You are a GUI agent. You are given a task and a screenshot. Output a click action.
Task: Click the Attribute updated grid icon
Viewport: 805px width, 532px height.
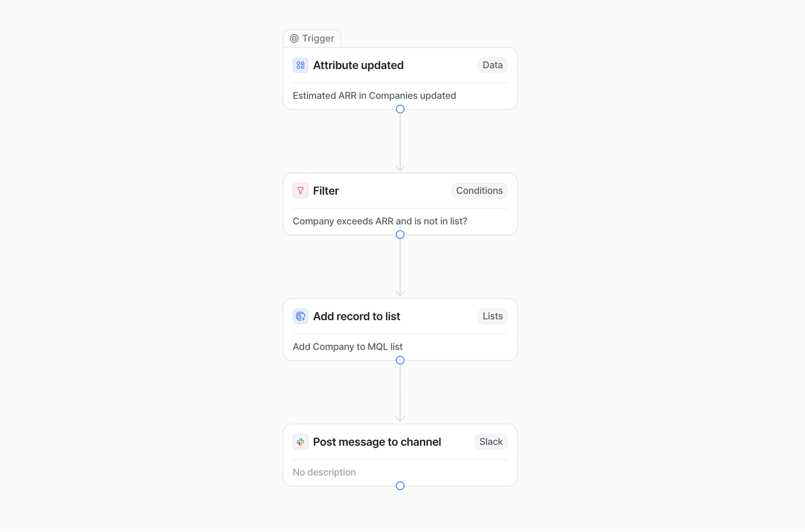point(300,65)
